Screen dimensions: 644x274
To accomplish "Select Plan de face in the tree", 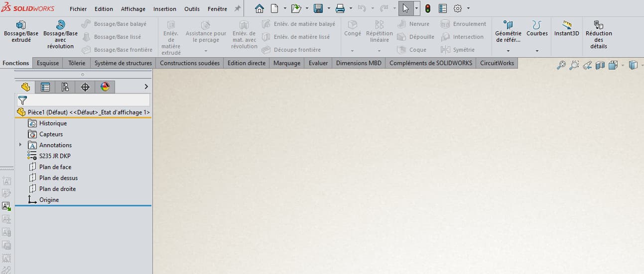I will 55,167.
